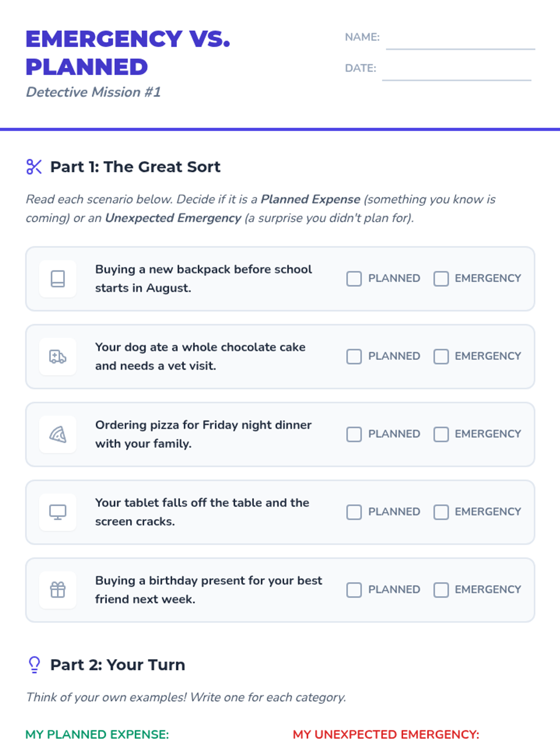Viewport: 560px width, 747px height.
Task: Check PLANNED for the backpack scenario
Action: [354, 279]
